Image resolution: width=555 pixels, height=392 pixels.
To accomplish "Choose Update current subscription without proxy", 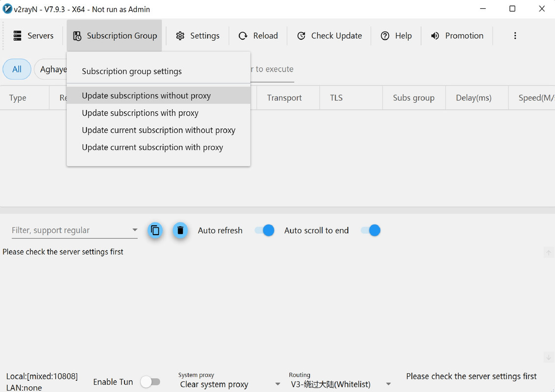I will tap(158, 130).
